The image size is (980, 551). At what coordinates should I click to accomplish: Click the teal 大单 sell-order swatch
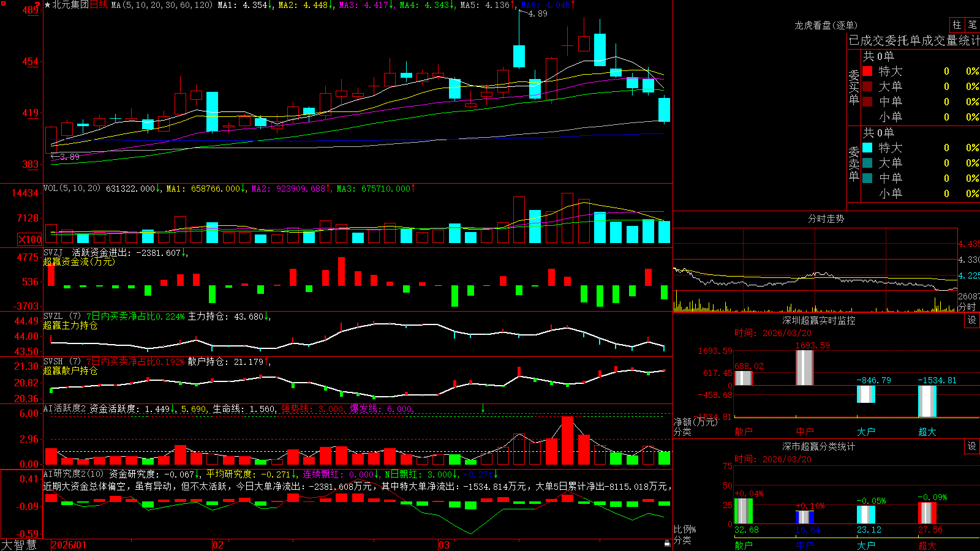tap(867, 163)
